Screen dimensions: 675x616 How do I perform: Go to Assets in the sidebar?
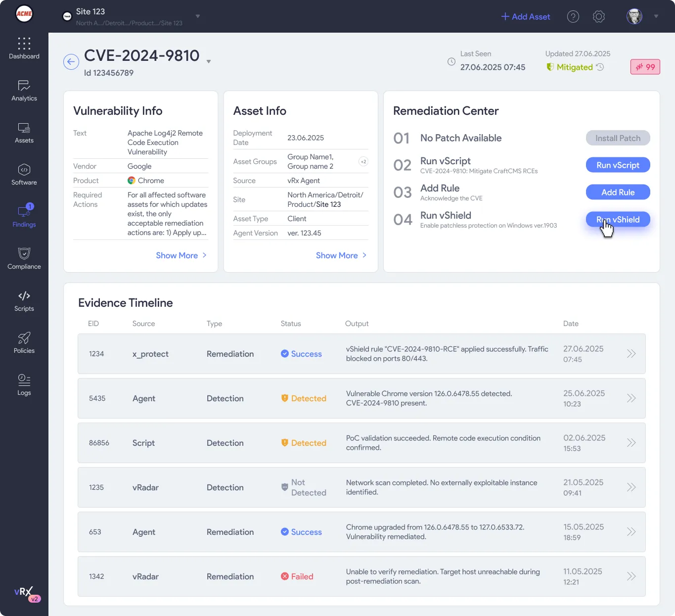(x=24, y=133)
